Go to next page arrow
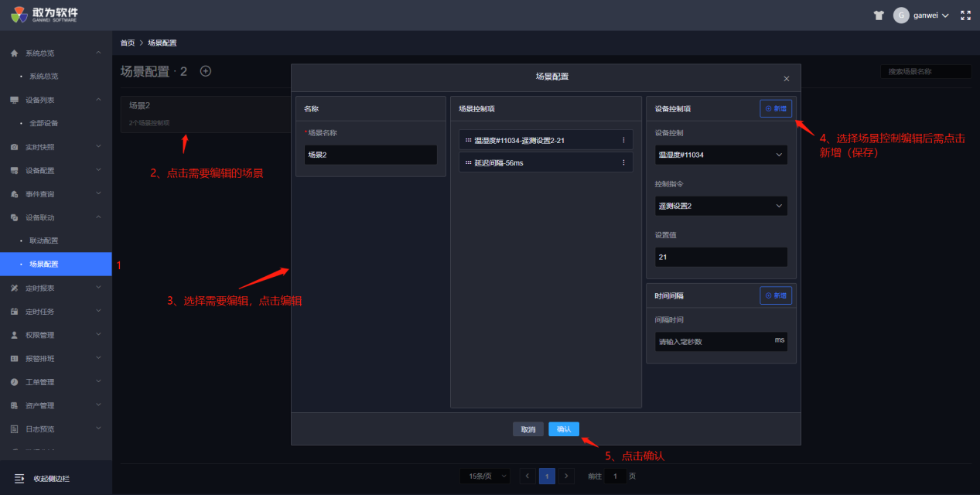The width and height of the screenshot is (980, 495). (x=567, y=476)
